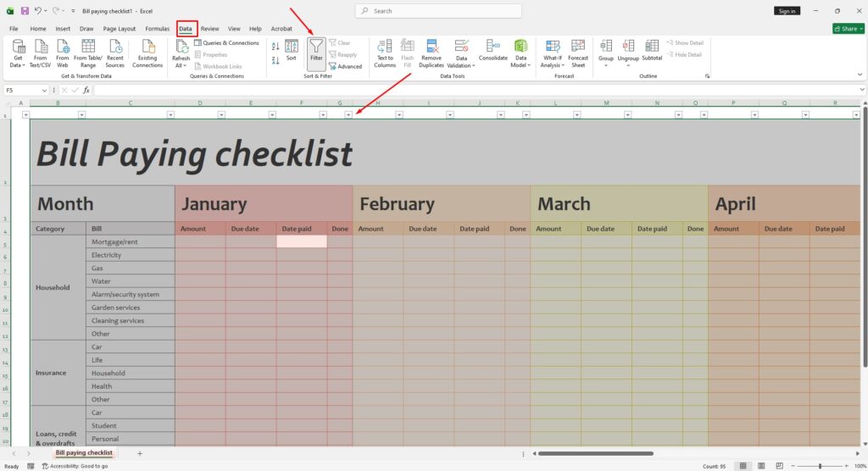This screenshot has height=471, width=868.
Task: Zoom out with the minus button
Action: [793, 466]
